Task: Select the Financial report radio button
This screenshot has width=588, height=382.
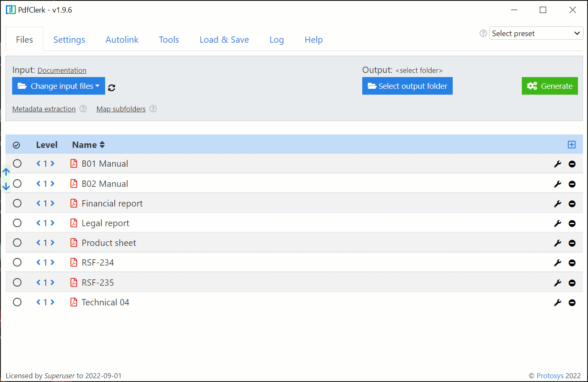Action: [x=17, y=203]
